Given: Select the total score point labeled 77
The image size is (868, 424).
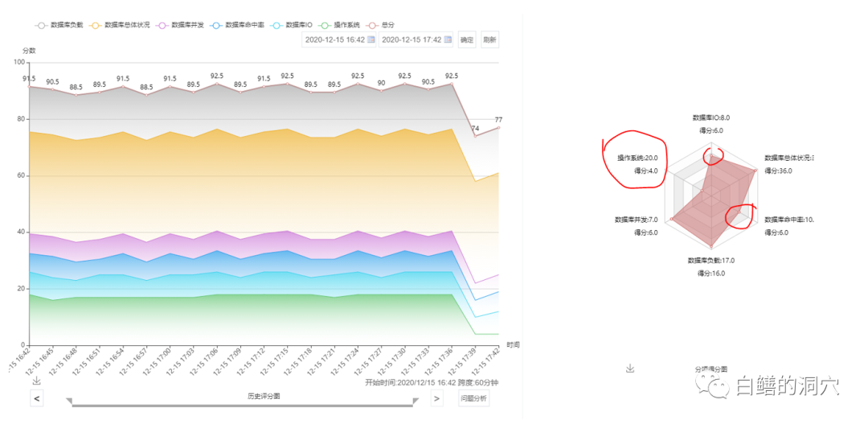Looking at the screenshot, I should (x=498, y=127).
